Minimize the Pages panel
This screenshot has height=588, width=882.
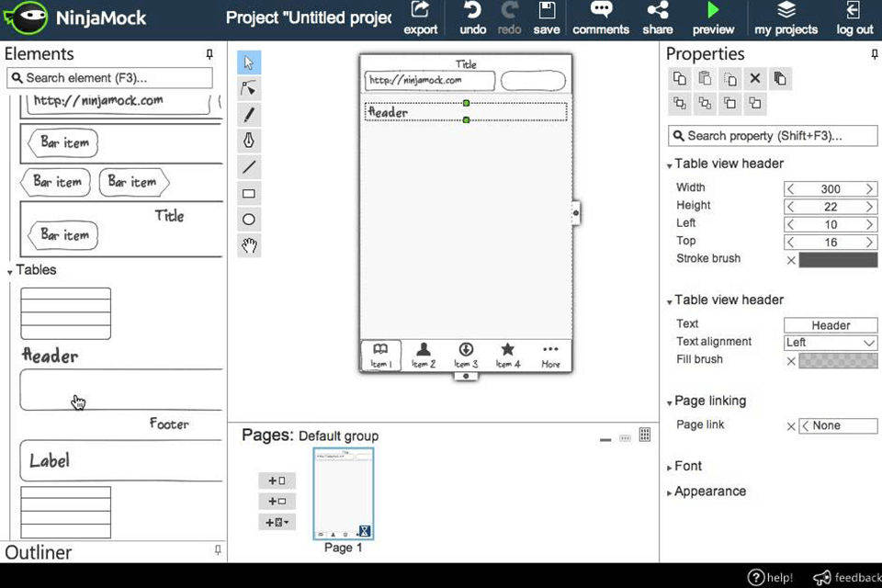[x=605, y=439]
